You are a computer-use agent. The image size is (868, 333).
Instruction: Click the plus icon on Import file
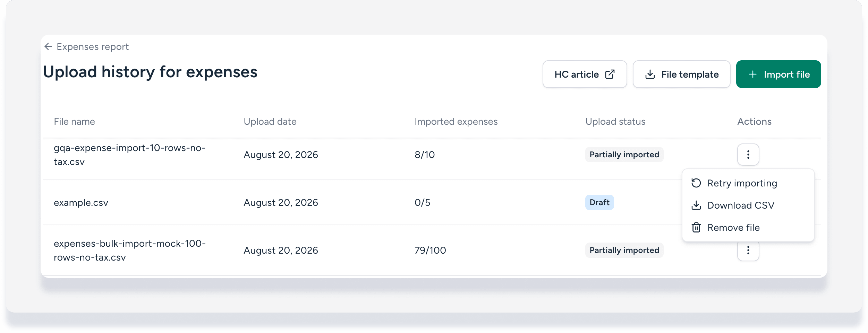(752, 74)
